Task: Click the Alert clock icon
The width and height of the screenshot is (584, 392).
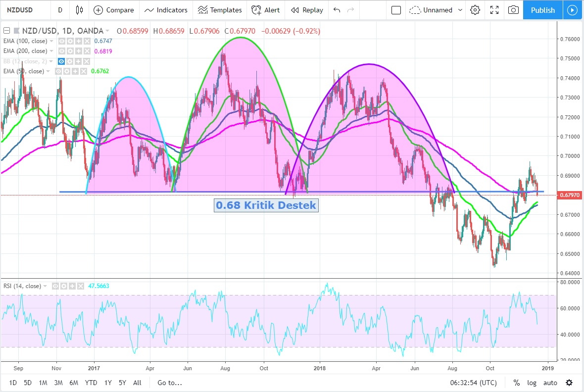Action: pyautogui.click(x=256, y=10)
